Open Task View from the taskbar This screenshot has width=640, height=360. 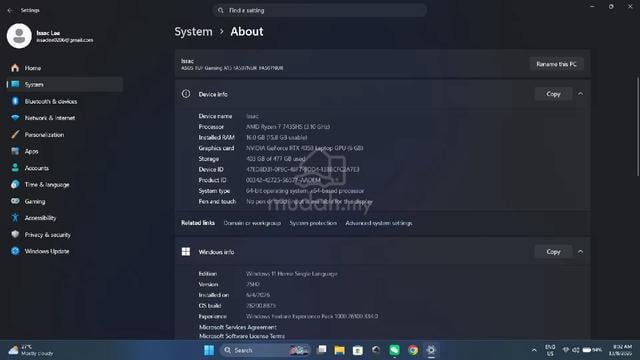pyautogui.click(x=322, y=350)
